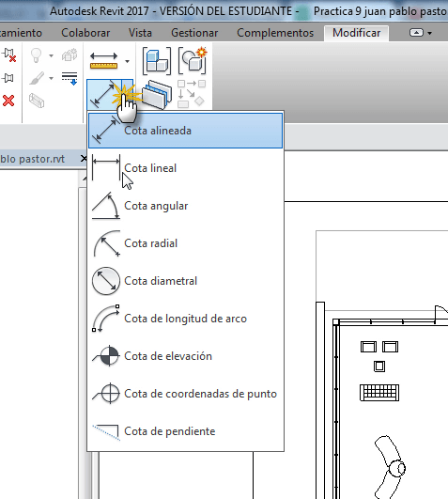448x499 pixels.
Task: Click the paint brush icon
Action: (37, 78)
